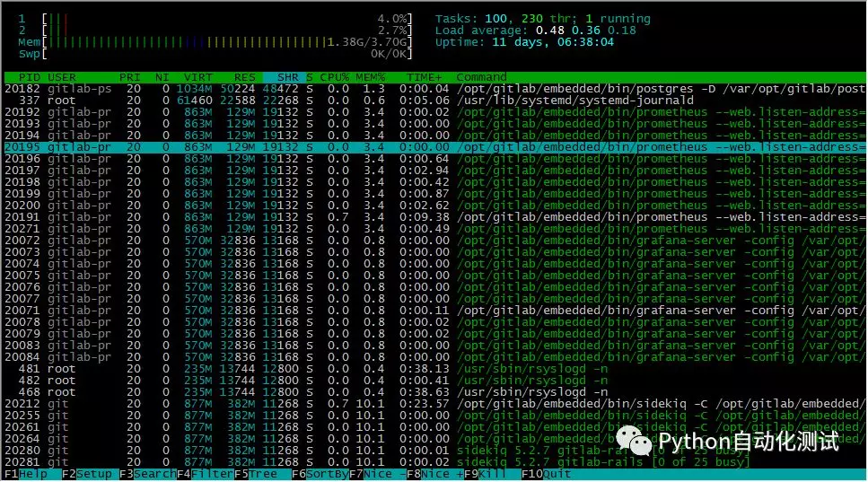
Task: Click the WeChat logo in the watermark
Action: 634,439
